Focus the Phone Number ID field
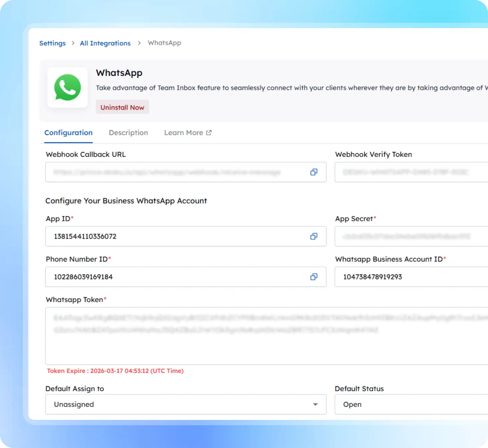Viewport: 488px width, 448px height. (186, 277)
